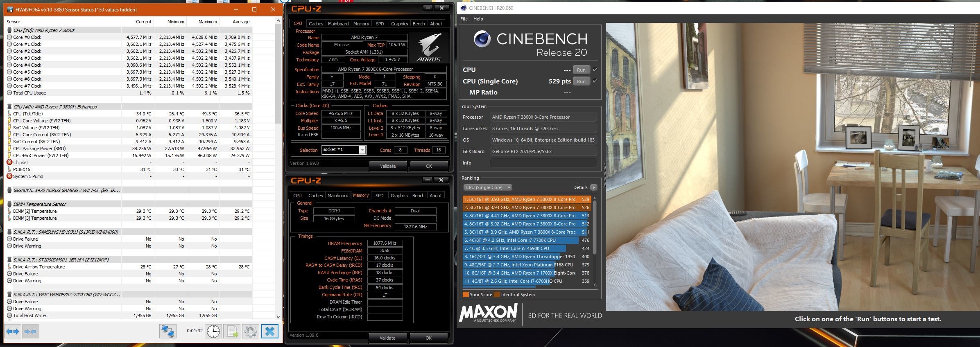Click the HWiNFO sensor list scroll-down arrow

click(x=278, y=317)
